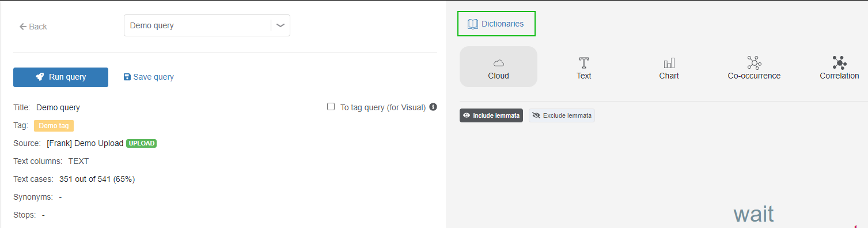
Task: Open the Dictionaries book icon
Action: (472, 24)
